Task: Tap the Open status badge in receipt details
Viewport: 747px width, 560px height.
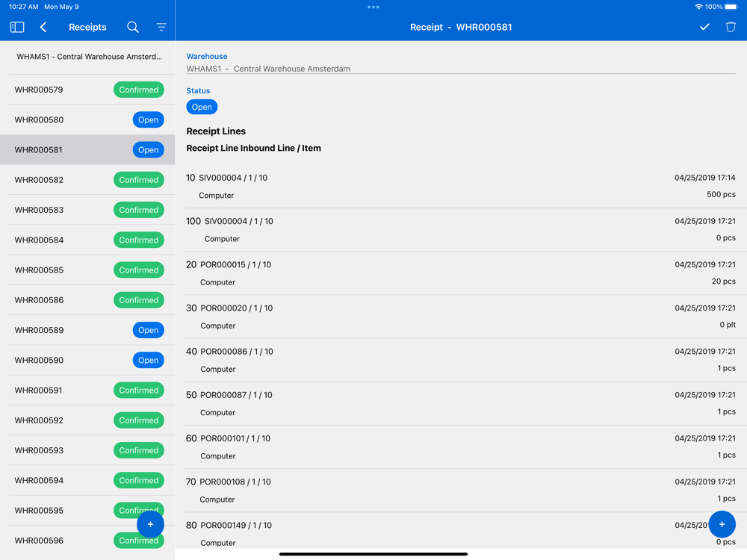Action: point(202,107)
